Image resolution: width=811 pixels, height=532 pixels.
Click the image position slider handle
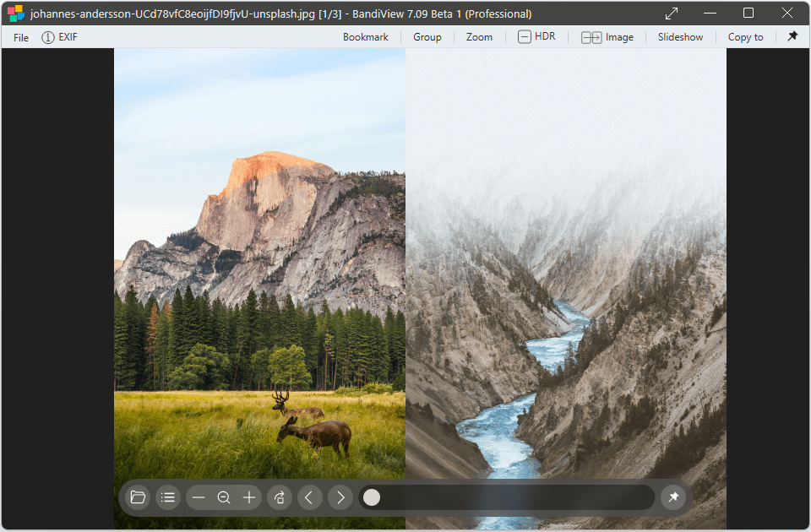point(372,497)
